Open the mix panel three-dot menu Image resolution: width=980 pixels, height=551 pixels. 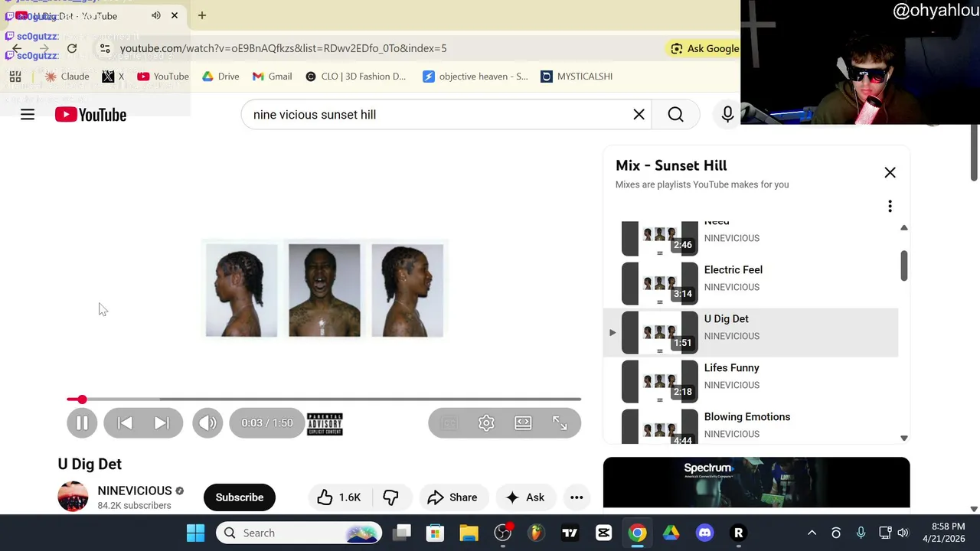click(890, 206)
